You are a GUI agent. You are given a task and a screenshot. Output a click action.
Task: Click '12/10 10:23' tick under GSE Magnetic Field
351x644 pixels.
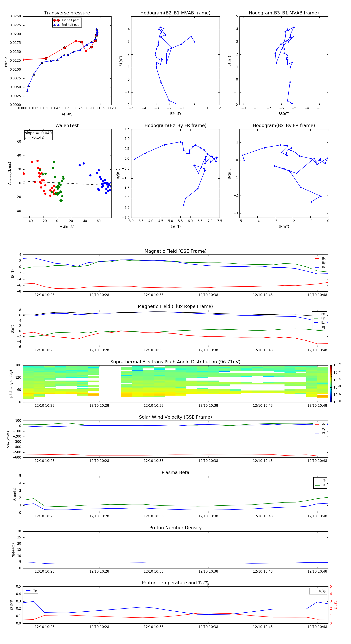click(x=44, y=295)
